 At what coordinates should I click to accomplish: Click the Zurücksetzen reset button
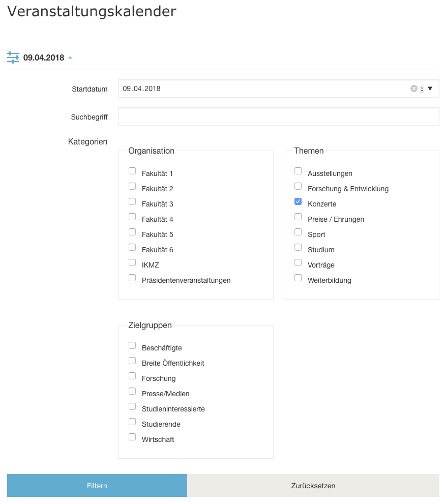[x=313, y=486]
